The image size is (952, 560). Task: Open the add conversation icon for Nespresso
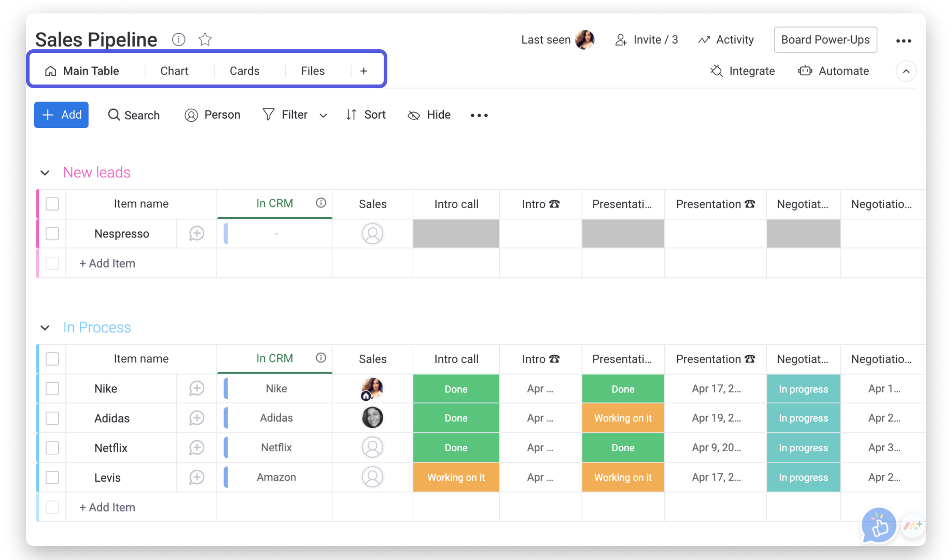197,233
